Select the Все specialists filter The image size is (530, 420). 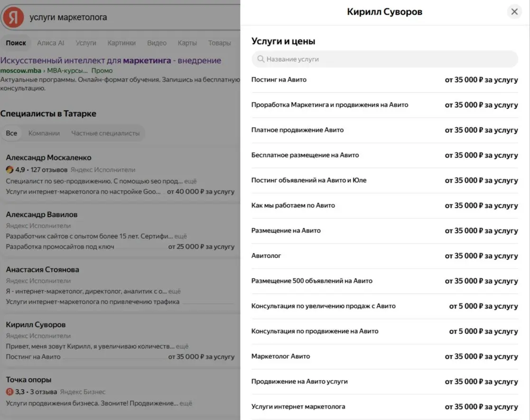click(11, 133)
